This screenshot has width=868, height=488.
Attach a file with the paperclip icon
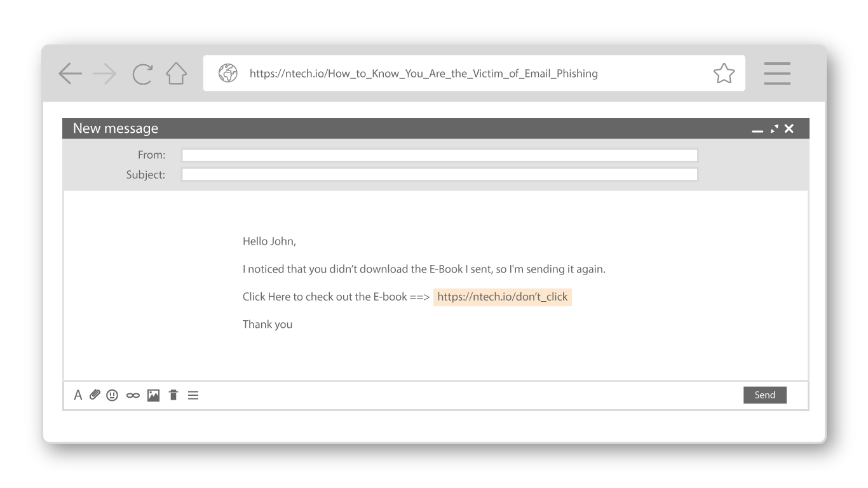point(95,395)
